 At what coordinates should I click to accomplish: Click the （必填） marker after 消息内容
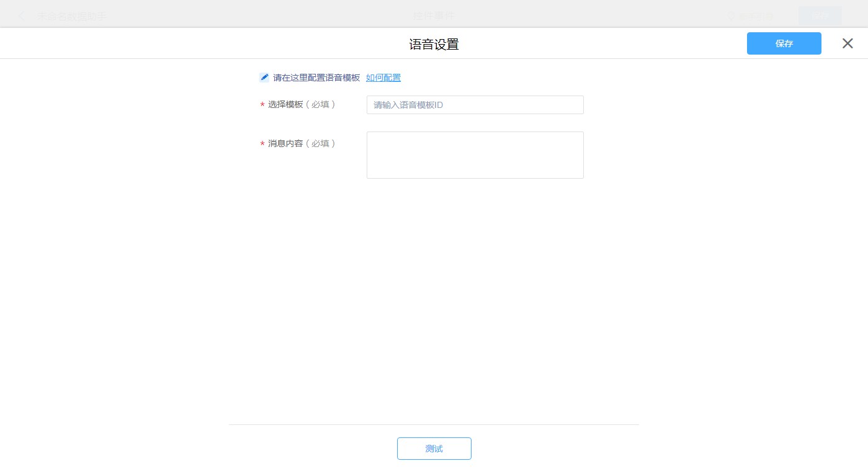pos(321,143)
